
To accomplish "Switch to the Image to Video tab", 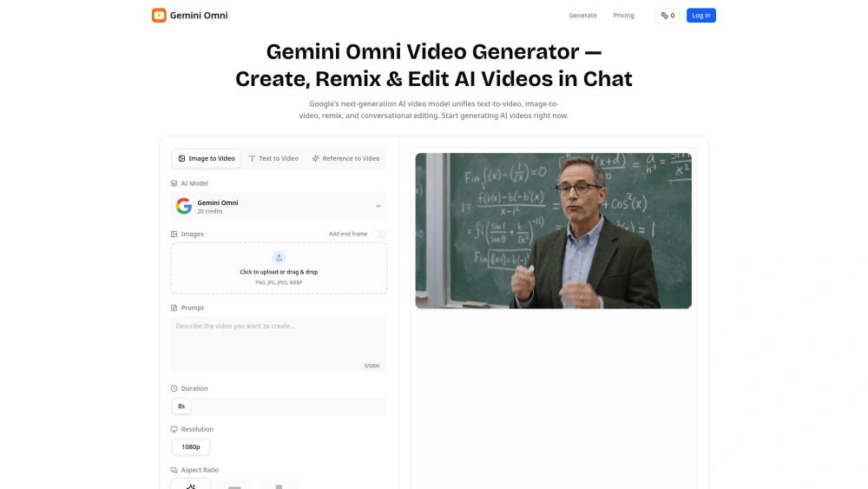I will [207, 158].
